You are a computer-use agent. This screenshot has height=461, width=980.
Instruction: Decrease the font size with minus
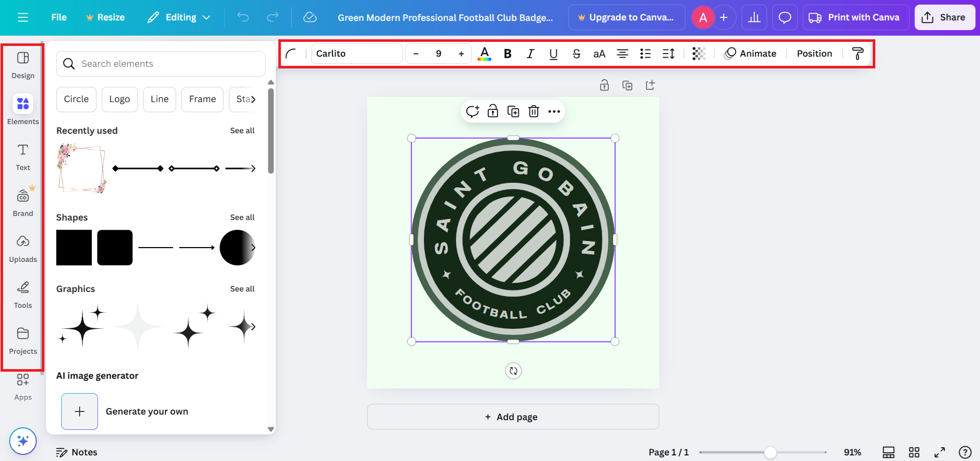(x=416, y=54)
